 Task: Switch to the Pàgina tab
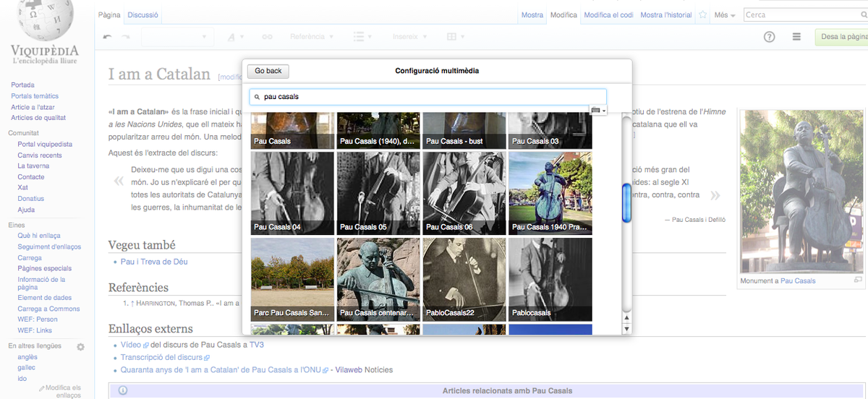(109, 15)
